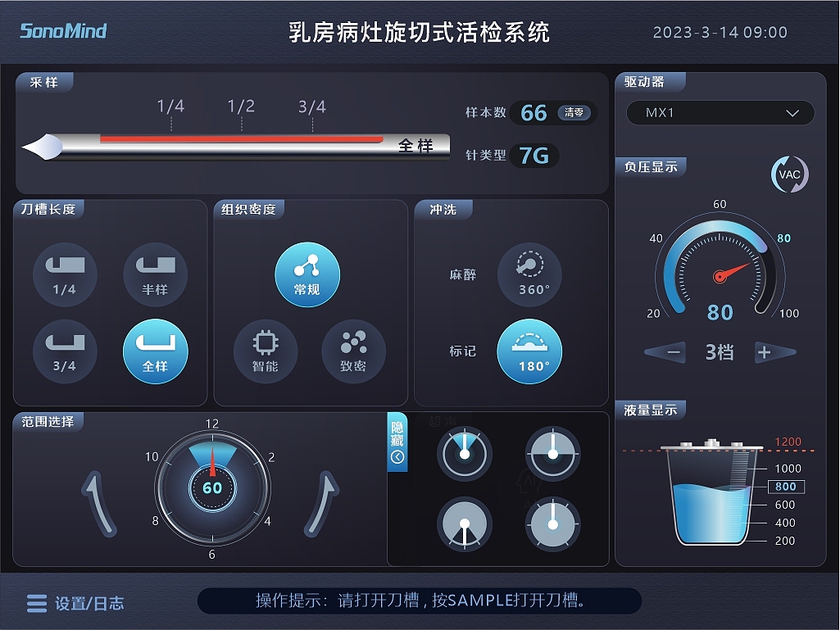Click the 范围选择 angle dial showing 60
This screenshot has height=630, width=840.
point(211,488)
